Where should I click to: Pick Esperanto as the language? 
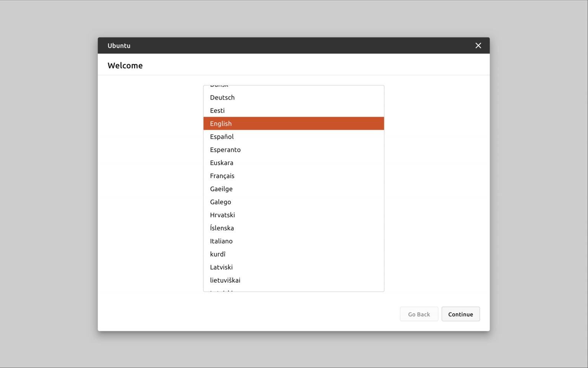pos(294,149)
